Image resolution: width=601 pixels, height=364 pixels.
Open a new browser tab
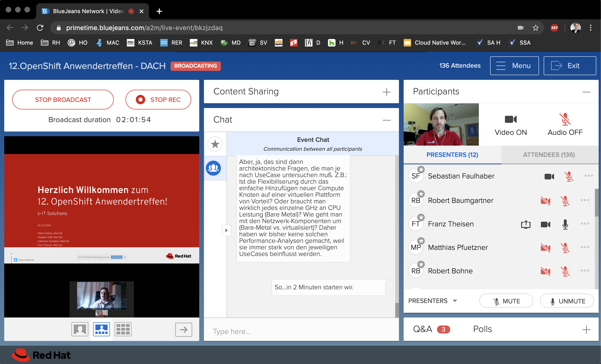click(159, 11)
